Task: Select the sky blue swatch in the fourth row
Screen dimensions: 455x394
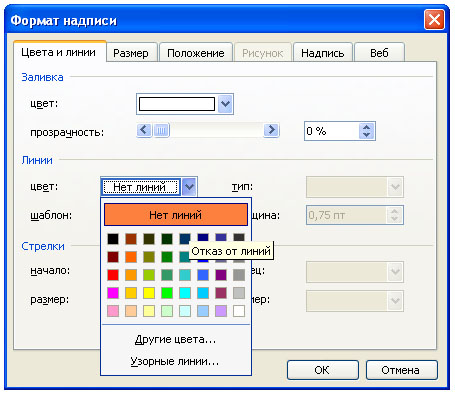Action: pos(203,293)
